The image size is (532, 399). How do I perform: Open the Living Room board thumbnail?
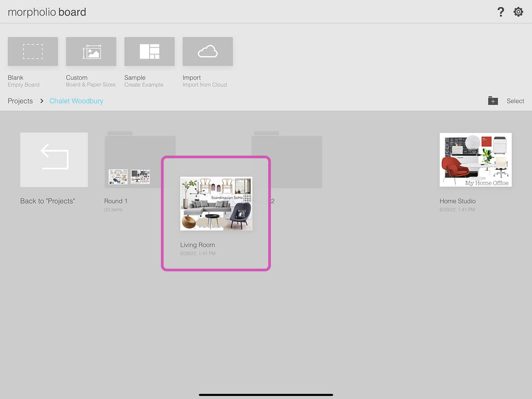pyautogui.click(x=216, y=203)
